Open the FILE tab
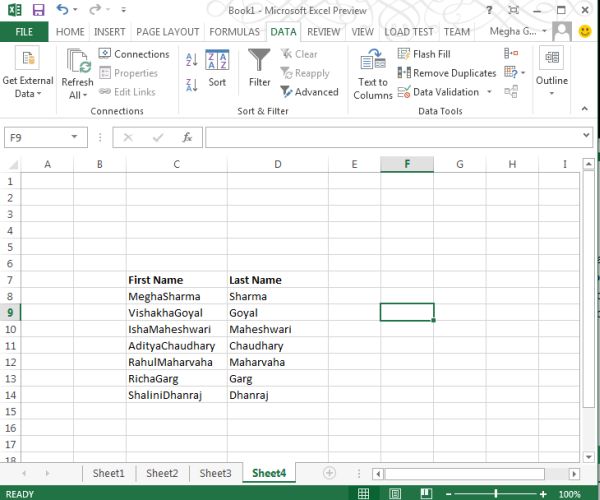Viewport: 600px width, 500px height. pos(24,32)
